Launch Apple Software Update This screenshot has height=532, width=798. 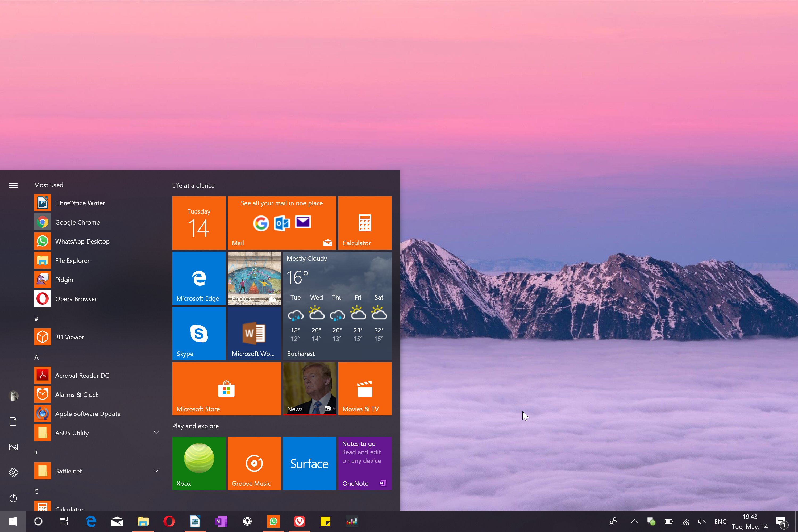97,414
